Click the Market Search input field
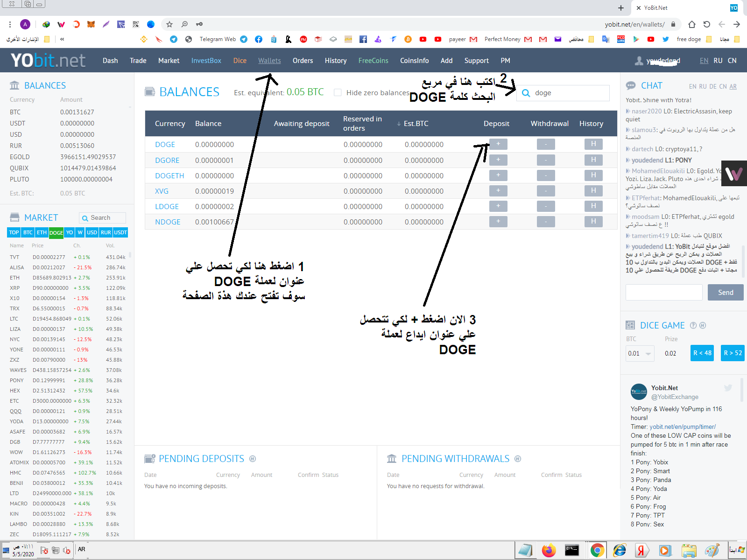Image resolution: width=747 pixels, height=560 pixels. (x=103, y=218)
